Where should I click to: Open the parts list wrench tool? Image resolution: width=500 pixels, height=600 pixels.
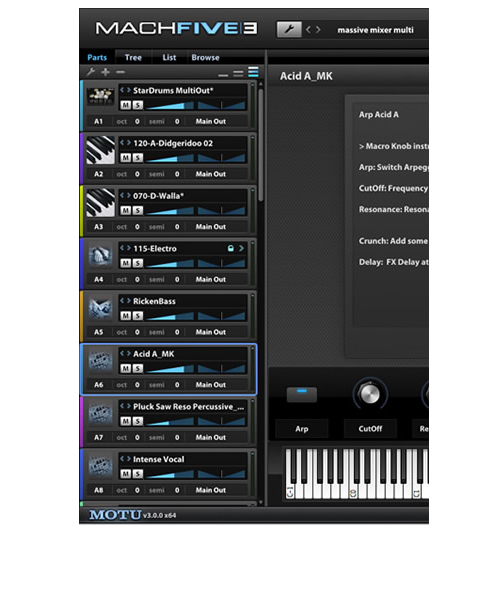point(91,72)
